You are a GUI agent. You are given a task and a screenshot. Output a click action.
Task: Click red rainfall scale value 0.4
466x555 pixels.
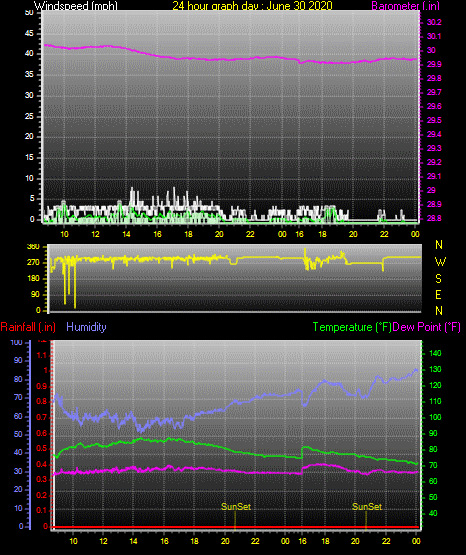[x=42, y=464]
